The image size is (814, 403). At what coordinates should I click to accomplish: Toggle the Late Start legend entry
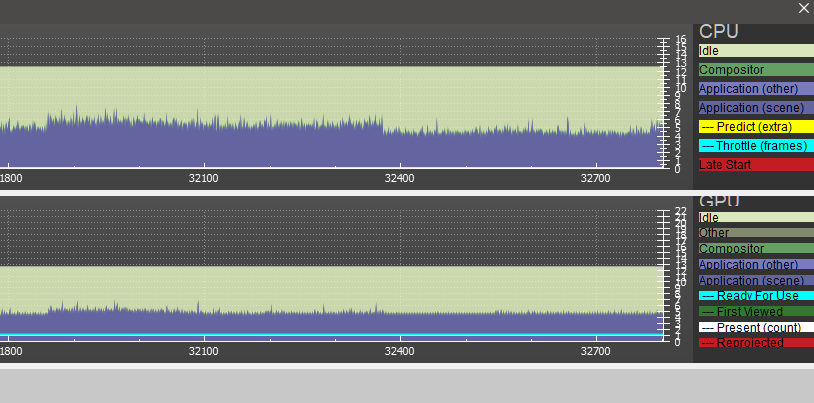(756, 165)
